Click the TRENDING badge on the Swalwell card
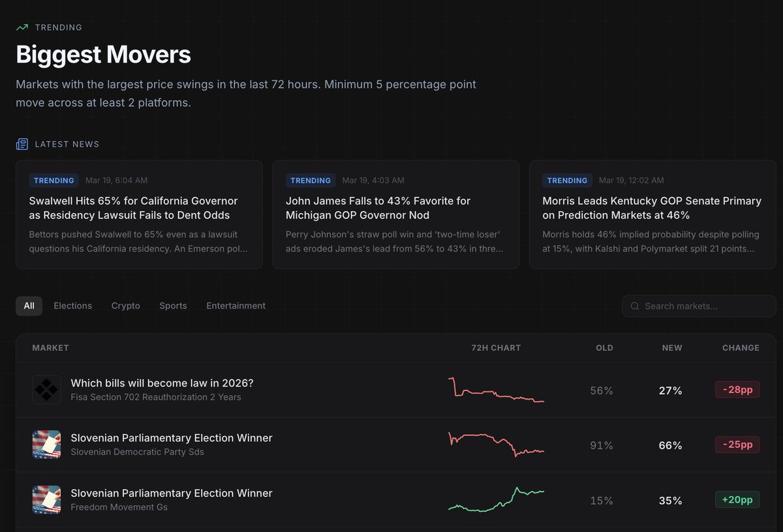This screenshot has height=532, width=783. tap(54, 181)
